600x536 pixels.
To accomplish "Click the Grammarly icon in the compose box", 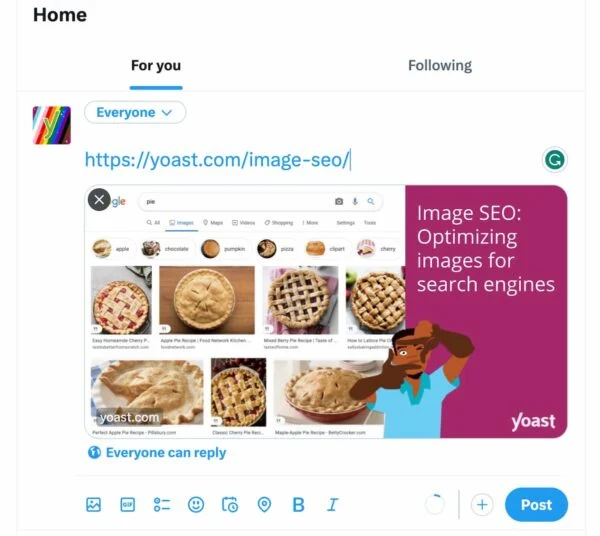I will coord(554,160).
